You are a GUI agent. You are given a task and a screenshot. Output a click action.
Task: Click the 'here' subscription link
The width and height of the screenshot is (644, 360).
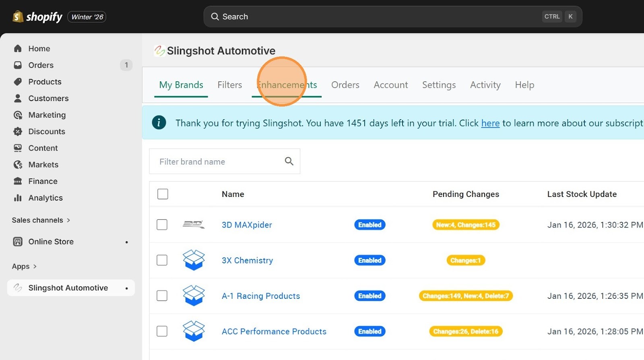click(490, 123)
